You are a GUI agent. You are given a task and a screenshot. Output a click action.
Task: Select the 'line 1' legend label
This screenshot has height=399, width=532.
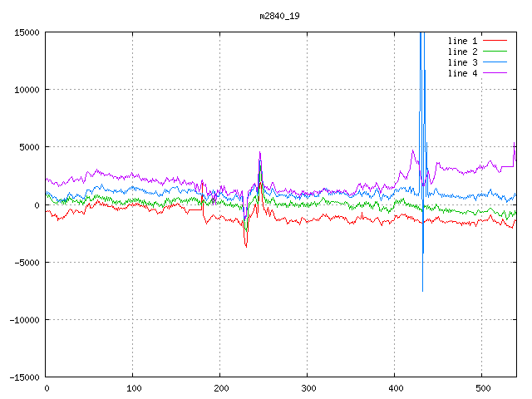(464, 41)
